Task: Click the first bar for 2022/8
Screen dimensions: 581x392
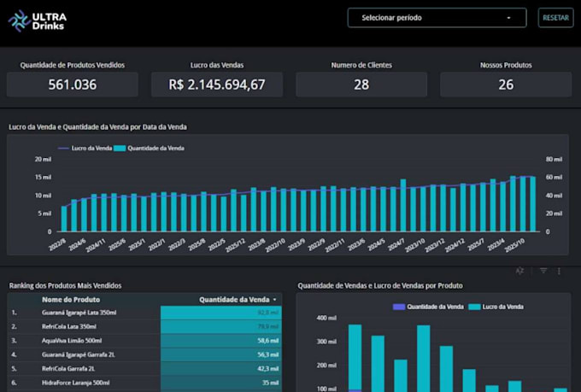Action: (x=64, y=219)
